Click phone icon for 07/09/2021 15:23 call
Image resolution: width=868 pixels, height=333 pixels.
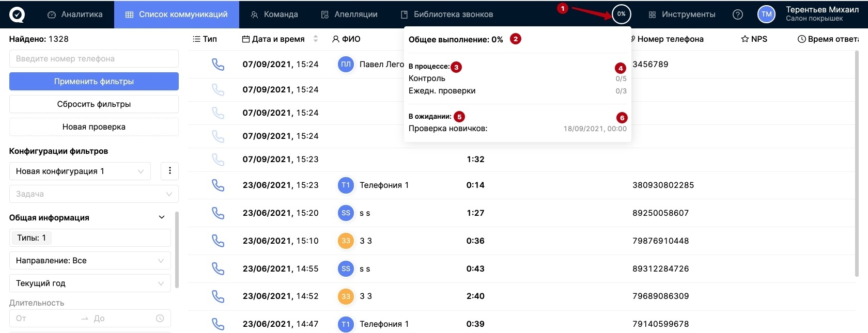[x=218, y=160]
